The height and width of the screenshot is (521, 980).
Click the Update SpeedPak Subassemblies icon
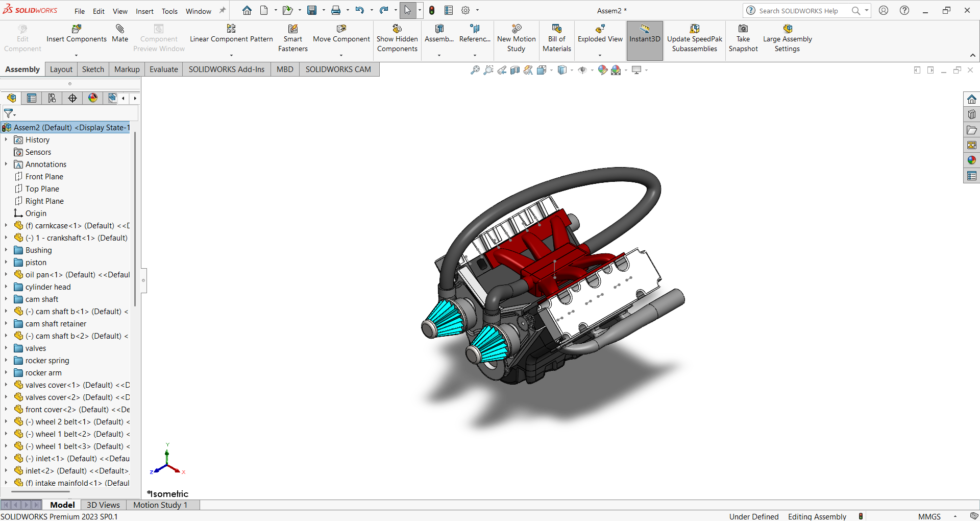click(x=694, y=29)
